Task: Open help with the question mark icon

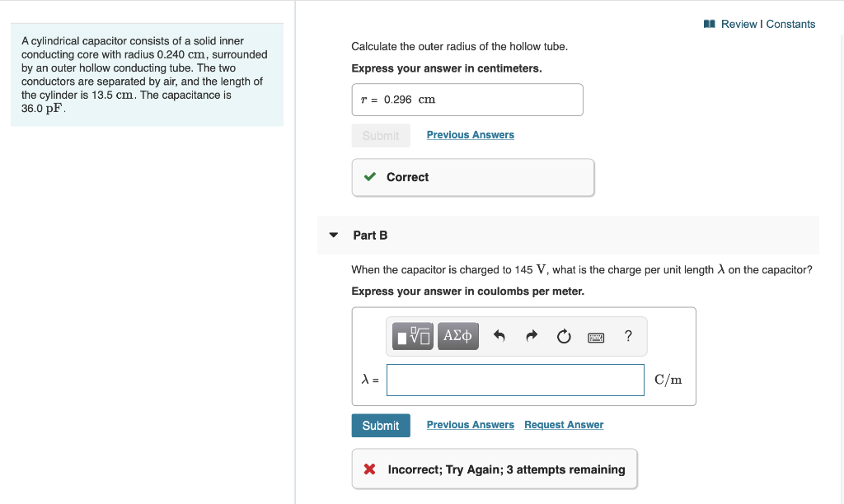Action: click(628, 336)
